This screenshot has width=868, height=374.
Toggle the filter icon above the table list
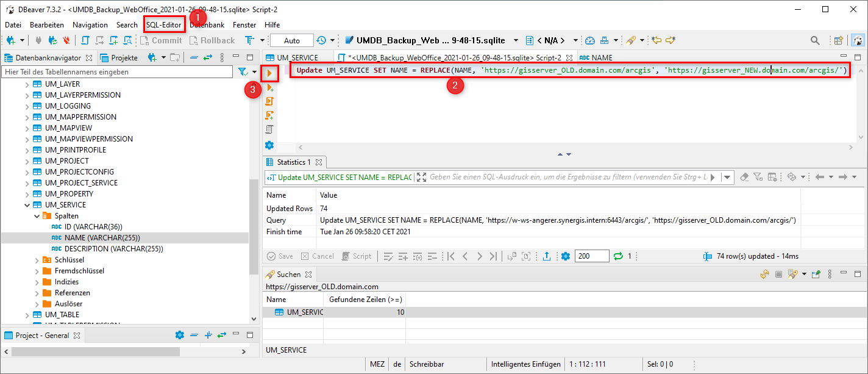[x=243, y=71]
